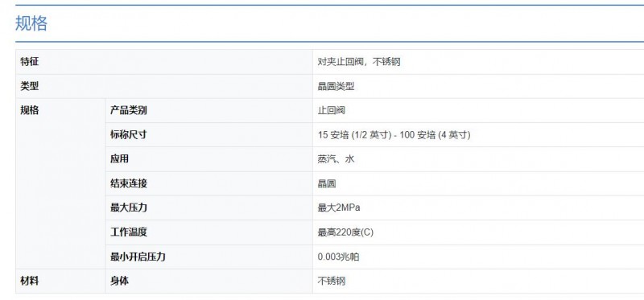Click the 蒸汽、水 application value

click(336, 159)
